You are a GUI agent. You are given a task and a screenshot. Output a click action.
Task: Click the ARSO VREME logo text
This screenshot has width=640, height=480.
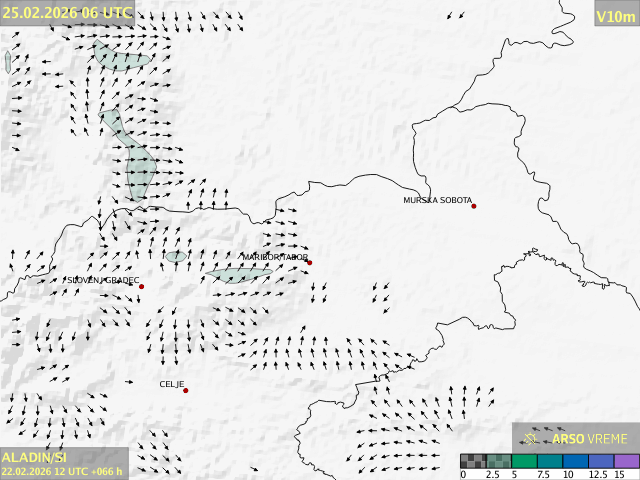[590, 439]
